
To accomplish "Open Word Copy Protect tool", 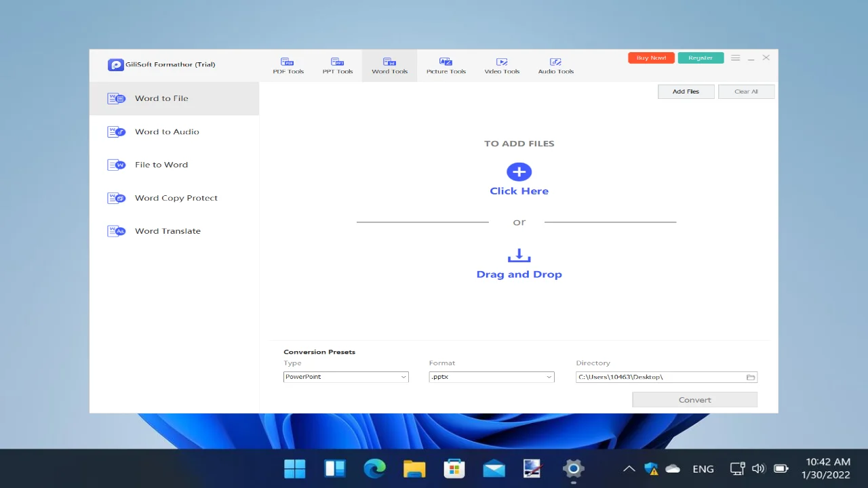I will click(x=174, y=198).
